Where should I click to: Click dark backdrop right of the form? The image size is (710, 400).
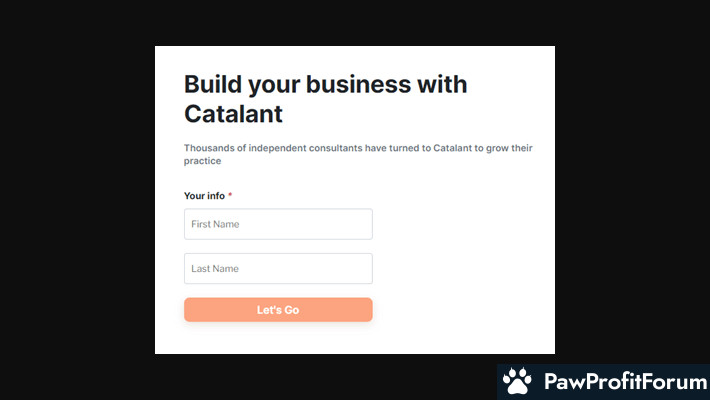point(632,199)
